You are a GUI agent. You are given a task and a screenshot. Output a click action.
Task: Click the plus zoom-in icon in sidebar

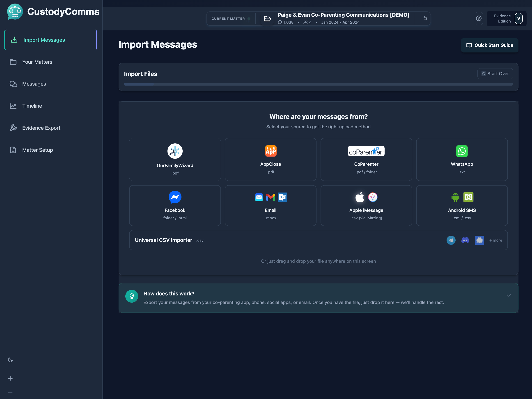[x=10, y=379]
